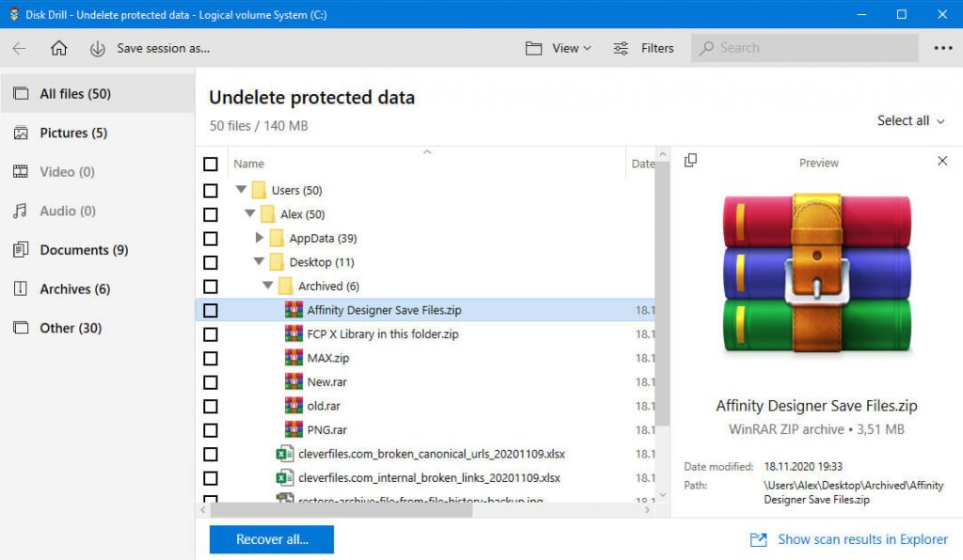Click the Documents icon in the sidebar
Image resolution: width=963 pixels, height=560 pixels.
[x=22, y=250]
